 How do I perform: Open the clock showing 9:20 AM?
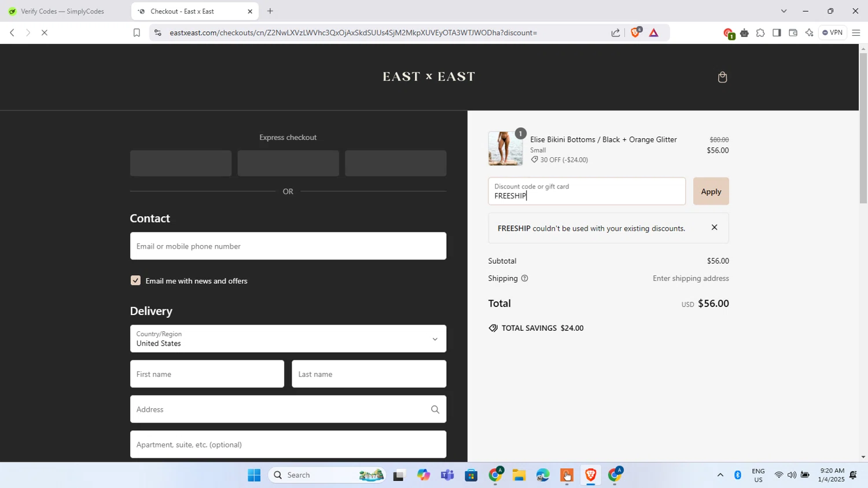click(831, 475)
